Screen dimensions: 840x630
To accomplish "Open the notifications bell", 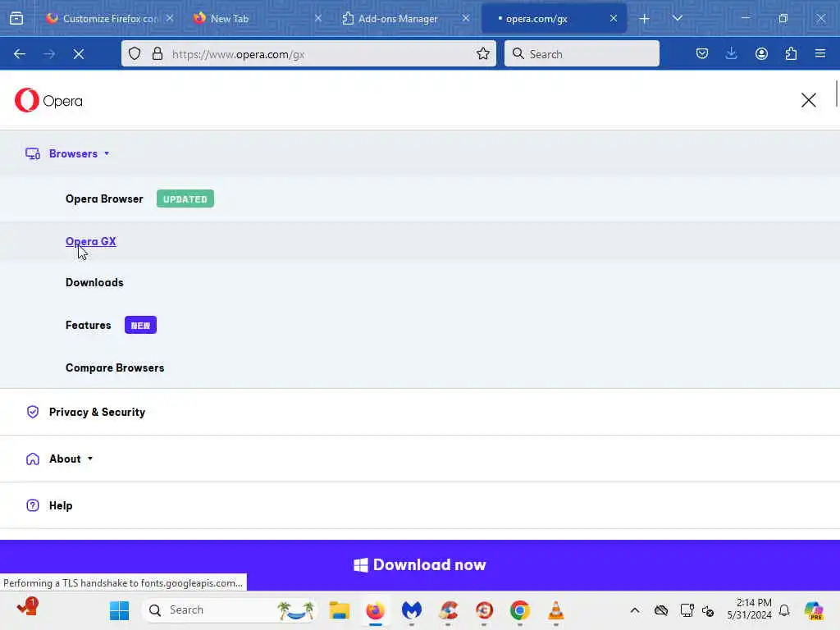I will pyautogui.click(x=784, y=610).
